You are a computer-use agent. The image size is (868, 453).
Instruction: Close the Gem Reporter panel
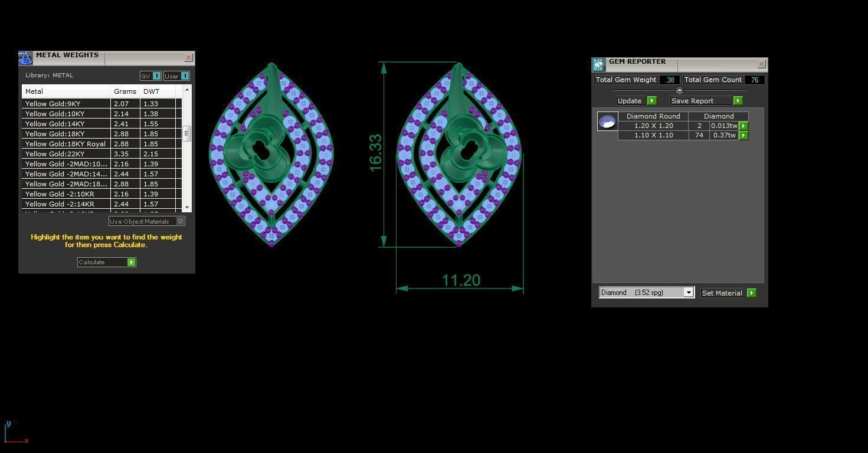(761, 64)
